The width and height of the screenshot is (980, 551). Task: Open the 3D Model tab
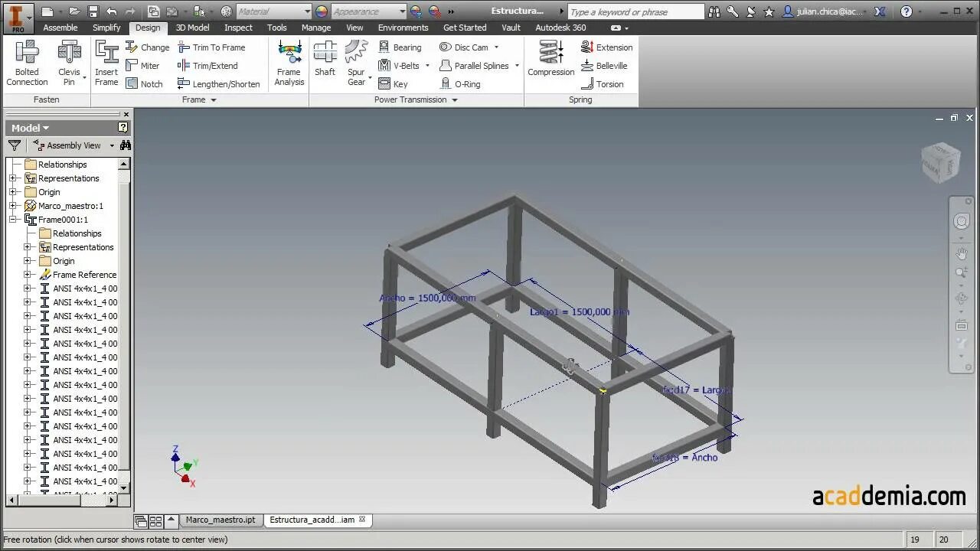click(x=192, y=28)
